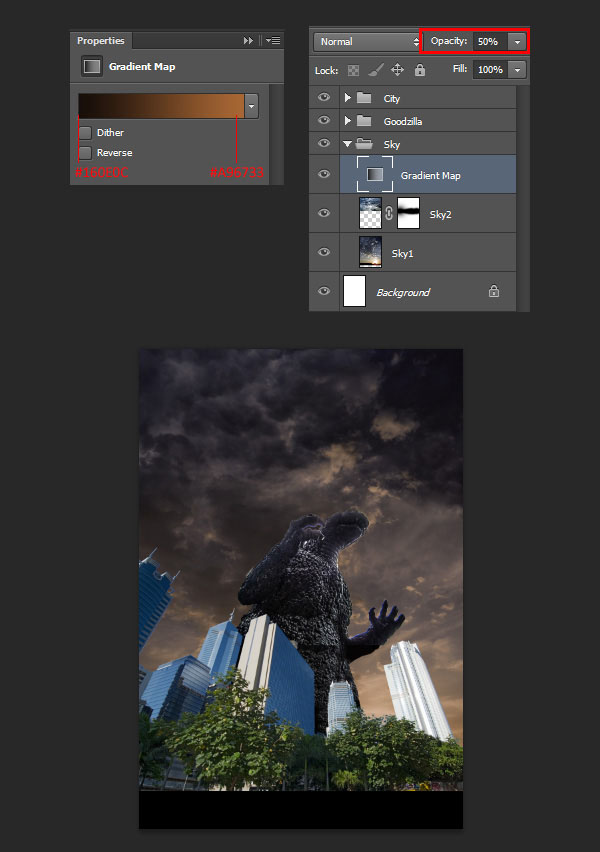The width and height of the screenshot is (600, 852).
Task: Collapse the Sky layer group
Action: 347,144
